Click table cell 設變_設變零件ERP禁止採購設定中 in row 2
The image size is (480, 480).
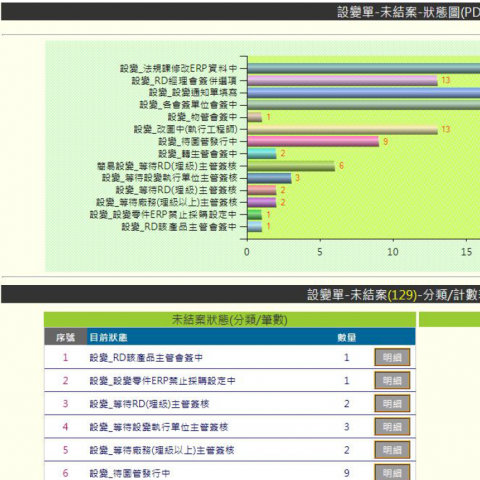(x=162, y=381)
